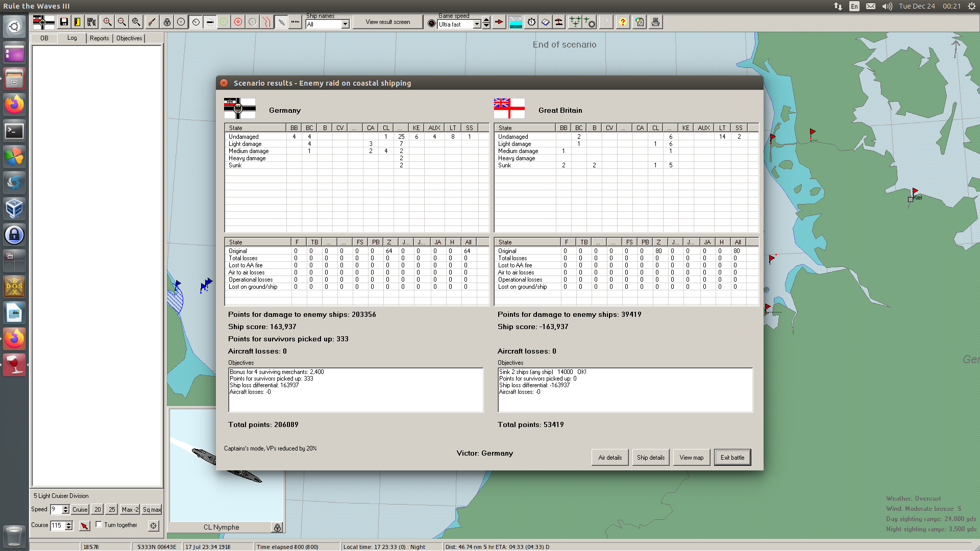Toggle the record button beside Game speed
The width and height of the screenshot is (980, 551).
tap(431, 23)
